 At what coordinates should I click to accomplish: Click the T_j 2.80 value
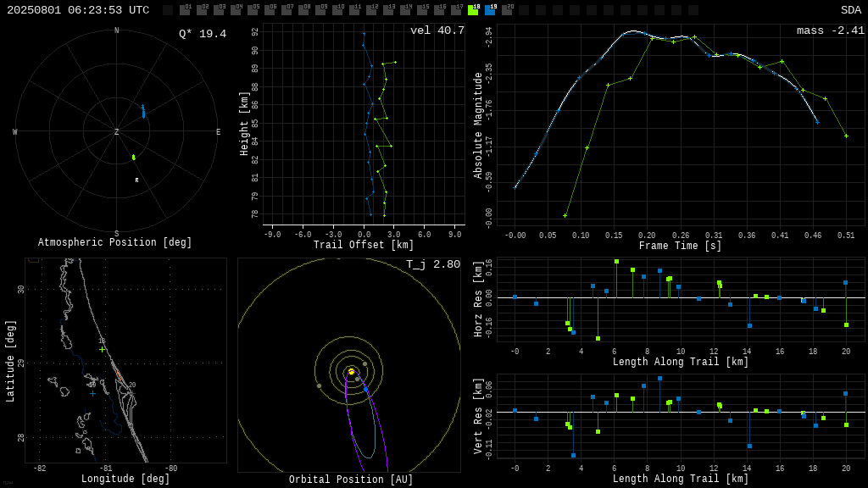click(433, 264)
